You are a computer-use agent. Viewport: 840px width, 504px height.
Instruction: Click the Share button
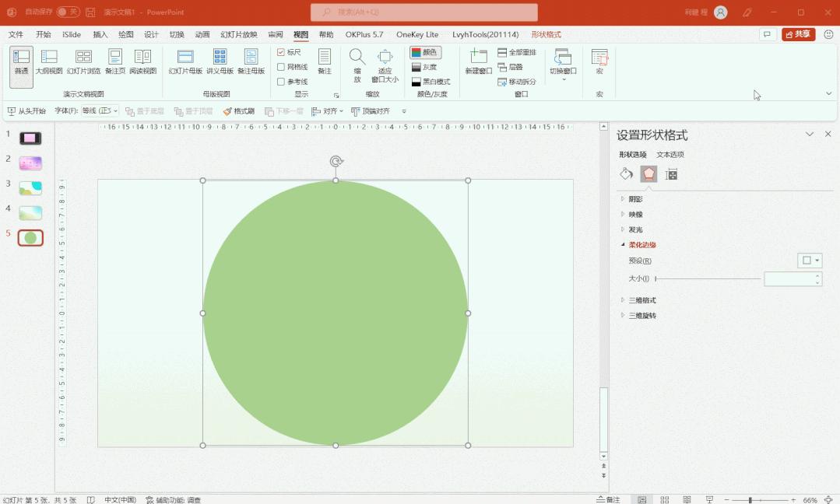[x=797, y=34]
